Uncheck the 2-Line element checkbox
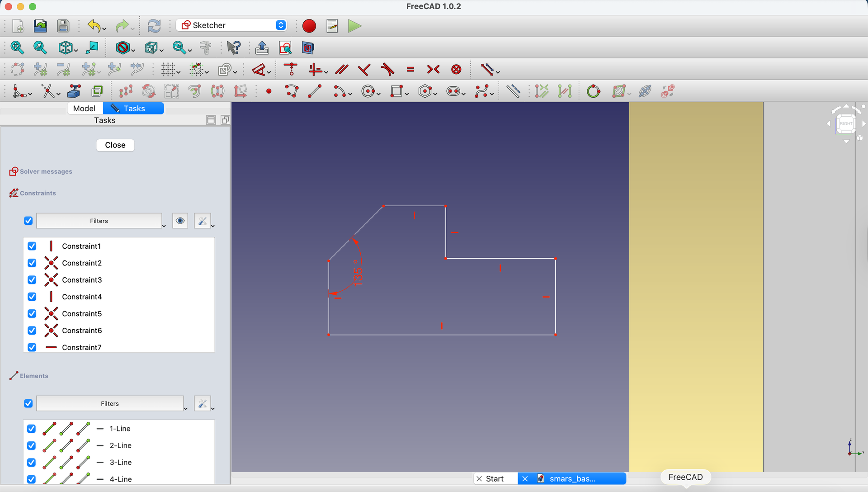868x492 pixels. [32, 445]
